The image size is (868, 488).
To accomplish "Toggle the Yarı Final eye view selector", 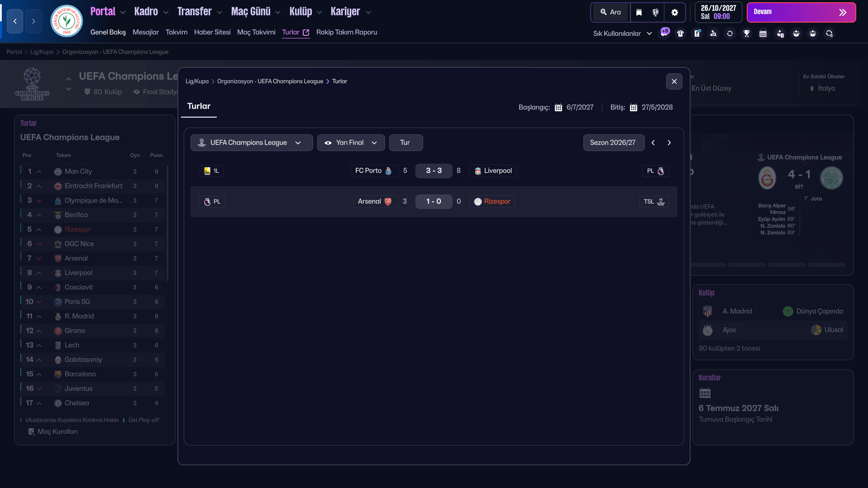I will [351, 142].
